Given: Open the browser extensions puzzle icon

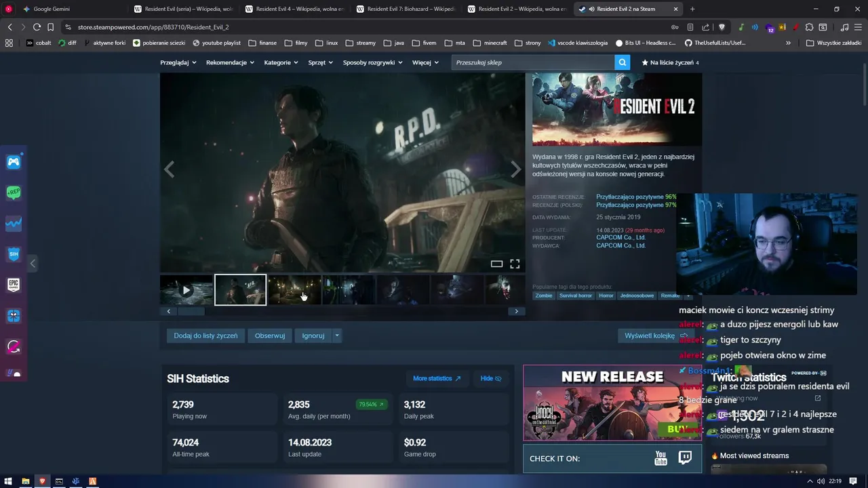Looking at the screenshot, I should 809,27.
